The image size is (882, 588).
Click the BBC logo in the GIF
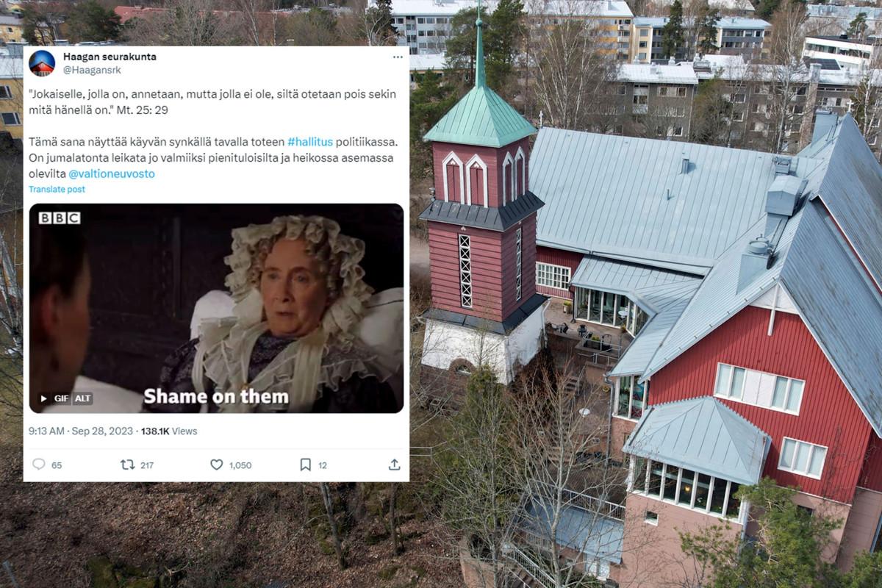[x=60, y=218]
